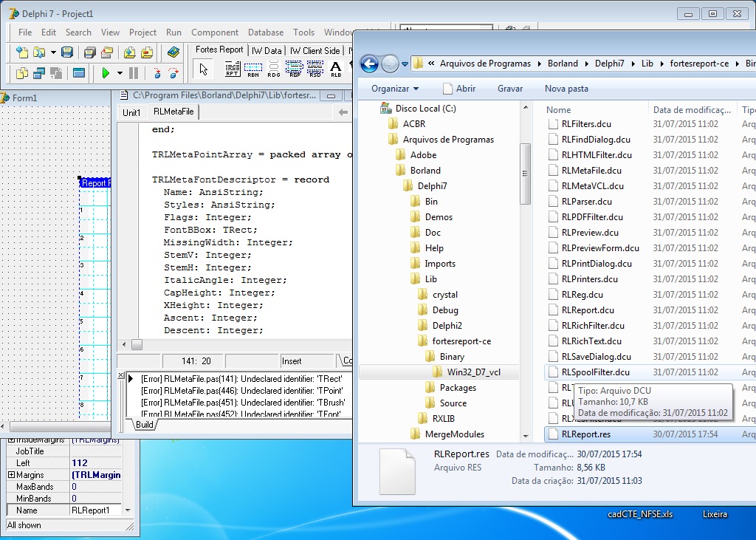This screenshot has height=540, width=756.
Task: Click the Nova pasta button
Action: 566,89
